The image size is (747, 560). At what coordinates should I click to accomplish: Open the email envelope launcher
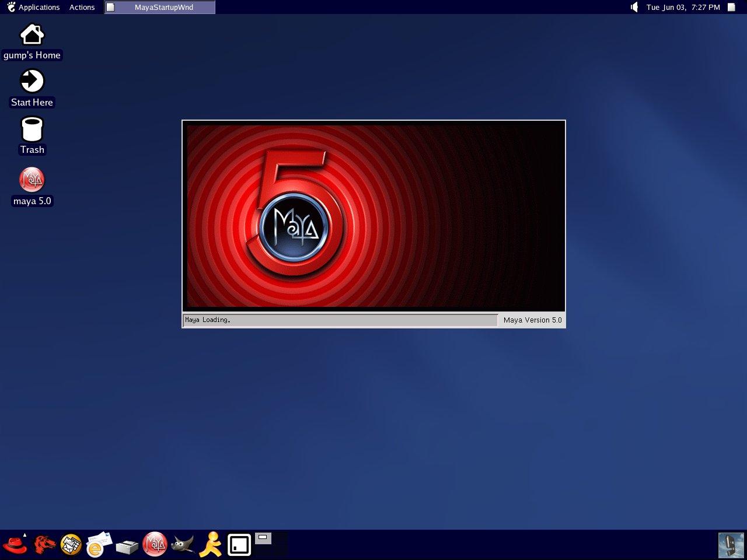[x=99, y=545]
